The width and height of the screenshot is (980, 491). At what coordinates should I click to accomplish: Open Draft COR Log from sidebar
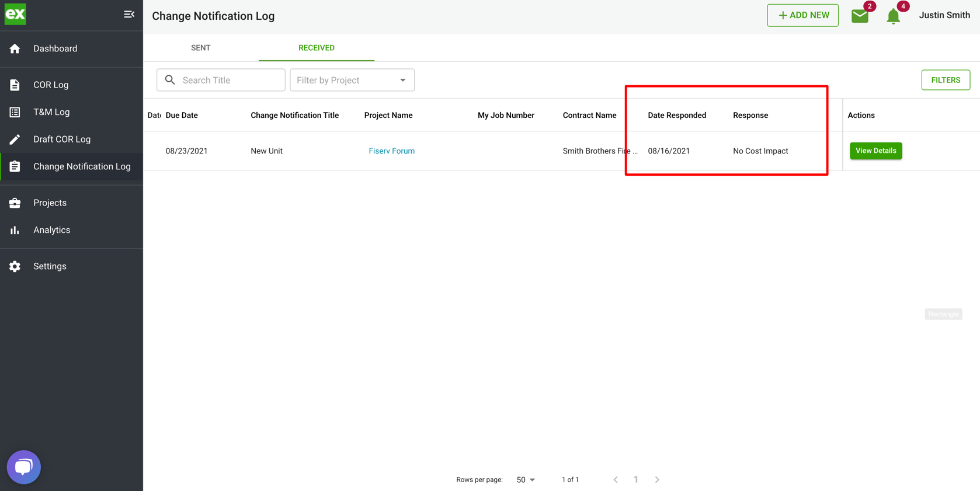click(x=62, y=139)
